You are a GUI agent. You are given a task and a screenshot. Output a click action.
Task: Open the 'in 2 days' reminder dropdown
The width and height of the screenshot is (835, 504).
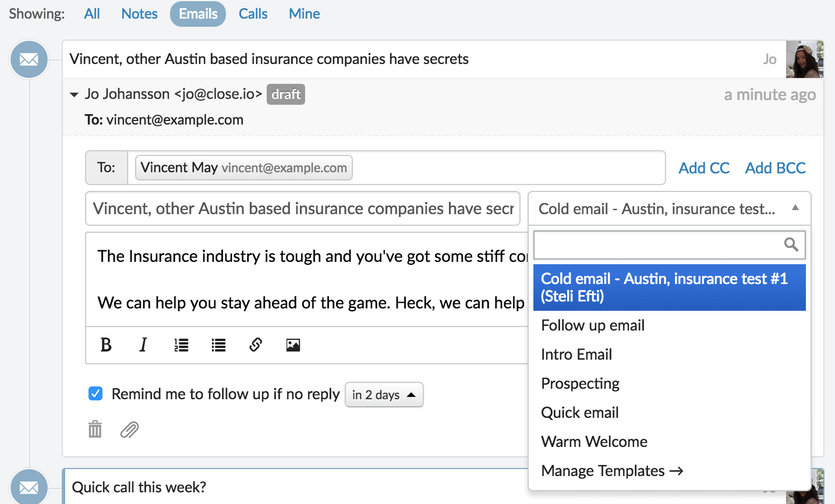click(x=384, y=395)
